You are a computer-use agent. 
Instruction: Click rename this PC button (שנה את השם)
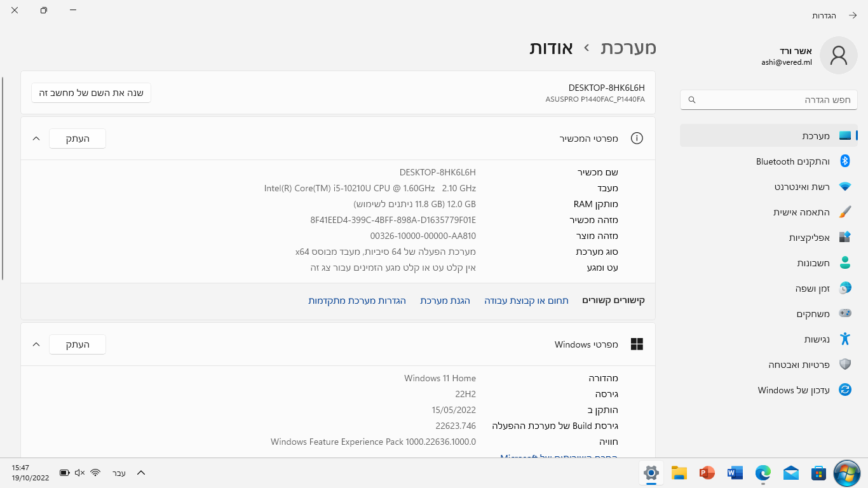(91, 93)
